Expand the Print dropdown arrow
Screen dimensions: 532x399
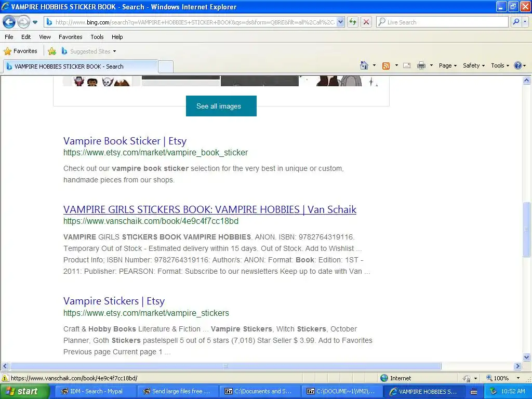(431, 65)
